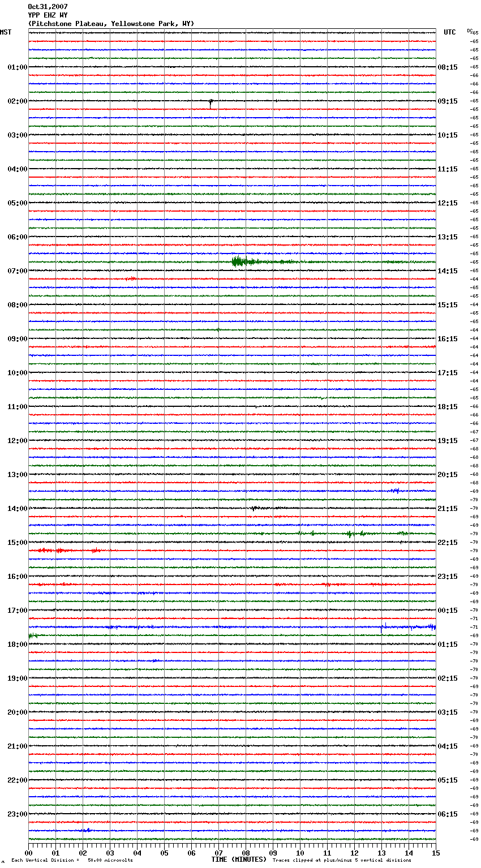Click the "TIME (MINUTES)" axis title
The image size is (481, 868).
[239, 860]
